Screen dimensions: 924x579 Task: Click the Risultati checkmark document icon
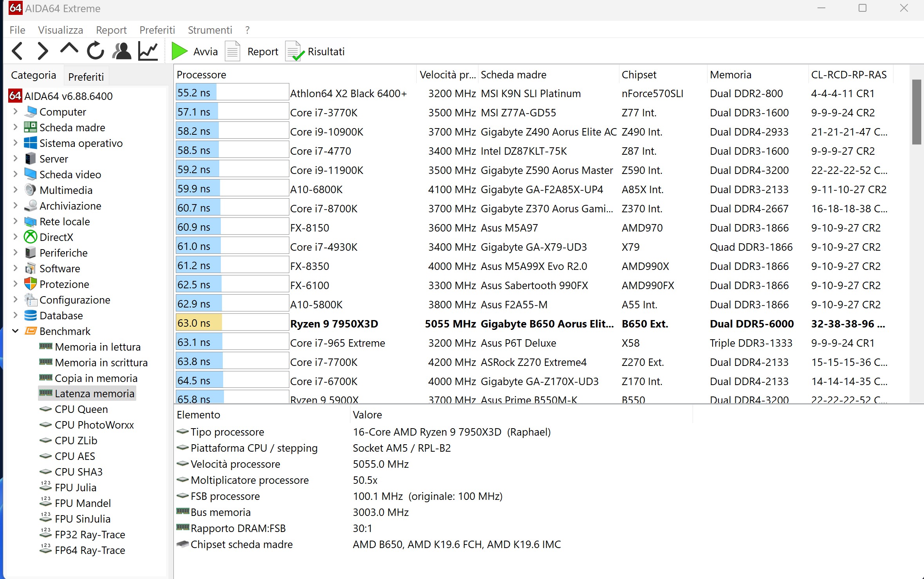point(294,51)
